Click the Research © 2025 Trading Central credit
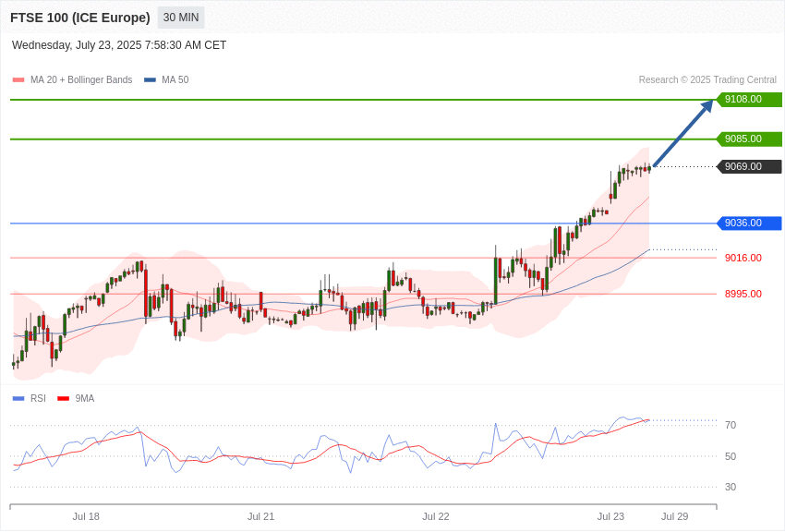Image resolution: width=785 pixels, height=532 pixels. coord(707,80)
